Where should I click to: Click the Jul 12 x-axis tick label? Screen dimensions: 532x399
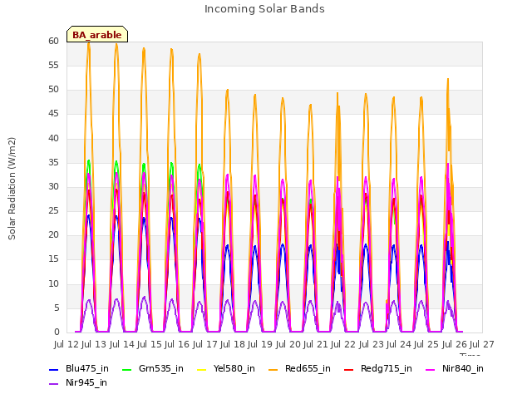point(66,344)
